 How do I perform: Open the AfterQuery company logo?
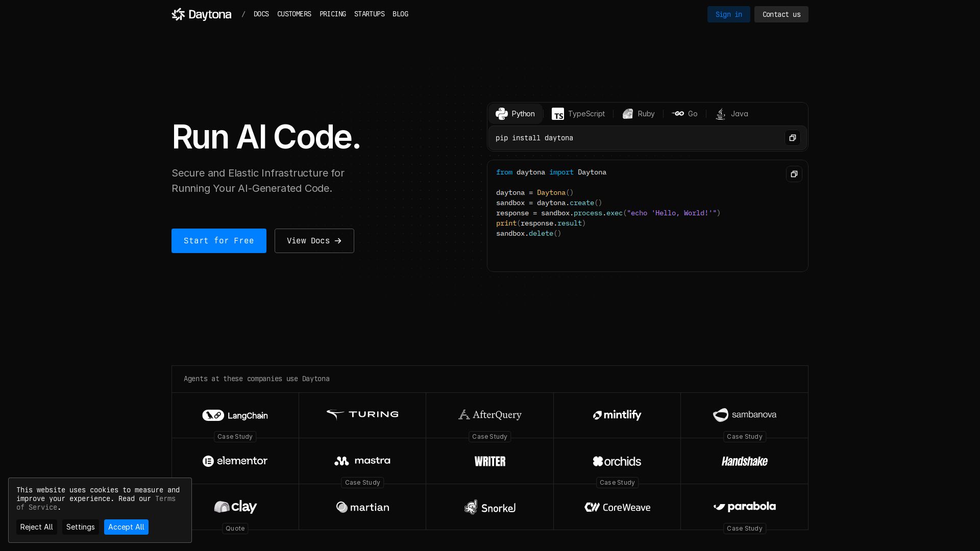489,415
